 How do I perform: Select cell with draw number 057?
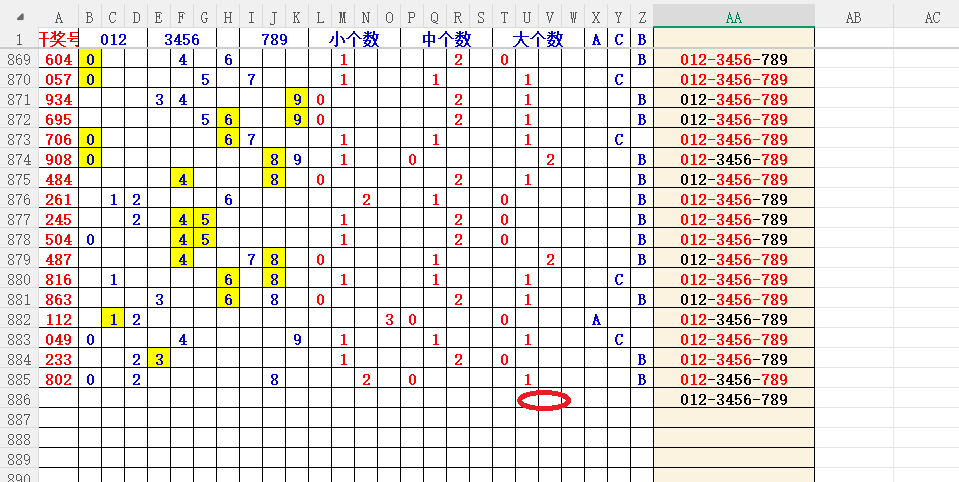59,80
